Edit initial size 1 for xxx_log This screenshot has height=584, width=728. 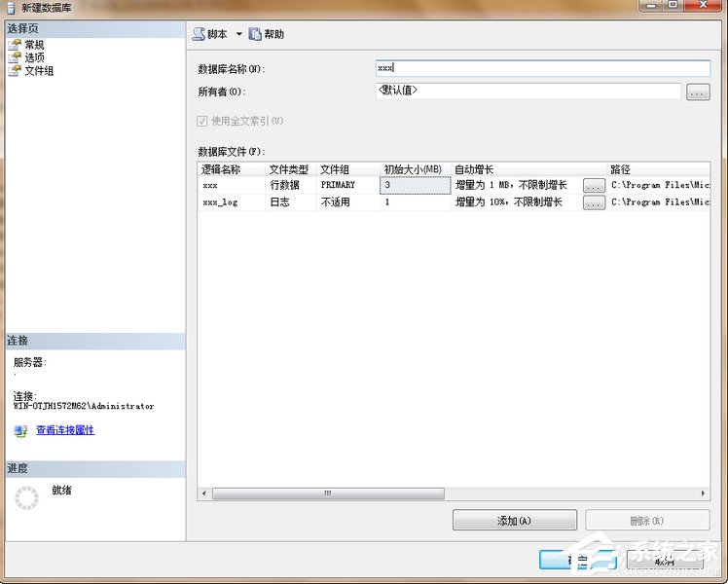(x=415, y=202)
